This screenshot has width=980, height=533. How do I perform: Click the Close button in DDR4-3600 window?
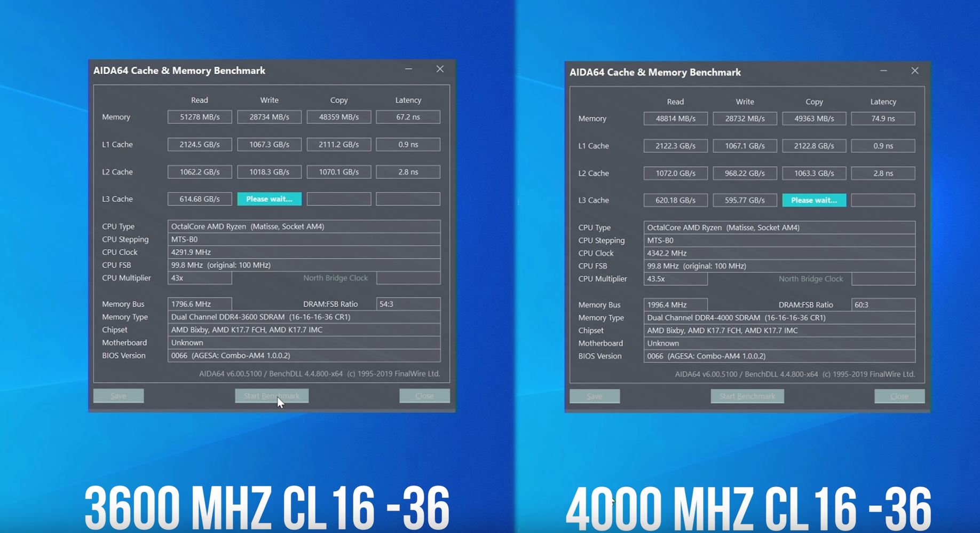coord(424,396)
